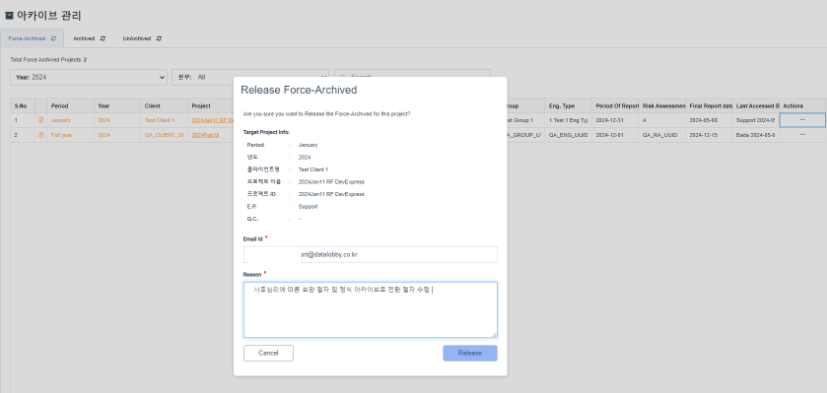The height and width of the screenshot is (393, 827).
Task: Click the 클라이언트명 Test Client 1 value
Action: click(x=313, y=169)
